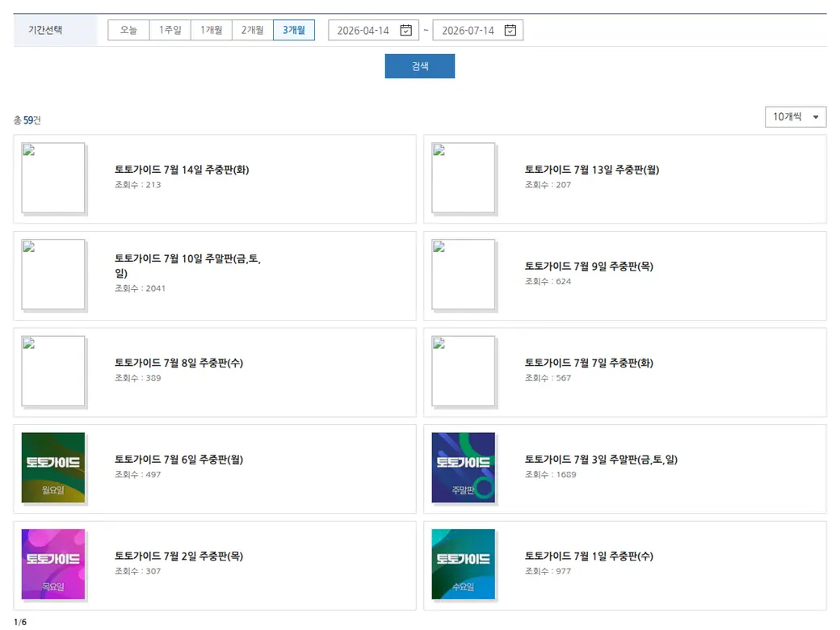This screenshot has width=840, height=630.
Task: Click view count text 조회수 : 2041
Action: click(x=140, y=288)
